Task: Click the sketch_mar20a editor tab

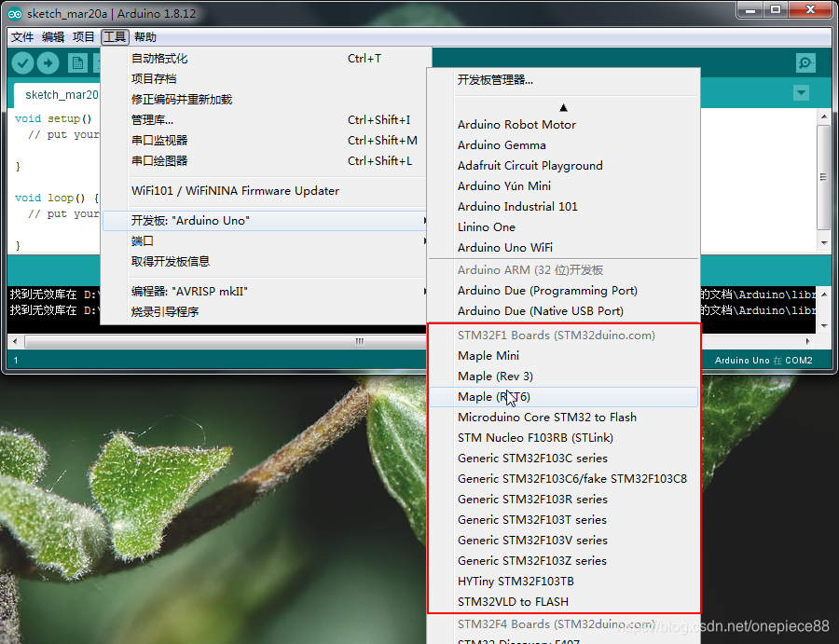Action: [x=58, y=95]
